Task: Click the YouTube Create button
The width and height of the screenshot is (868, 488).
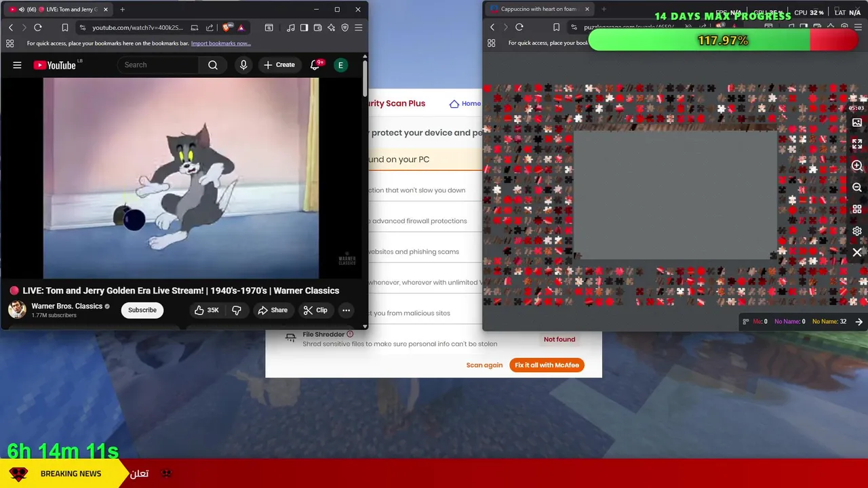Action: pos(279,65)
